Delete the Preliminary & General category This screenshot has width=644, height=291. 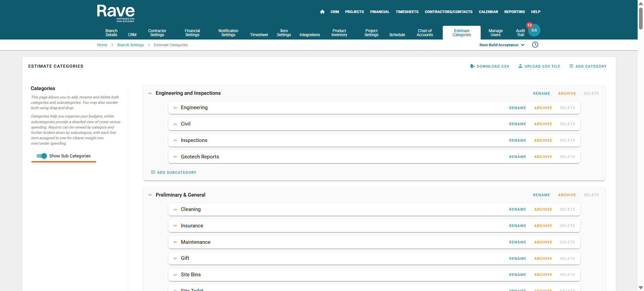[x=591, y=195]
